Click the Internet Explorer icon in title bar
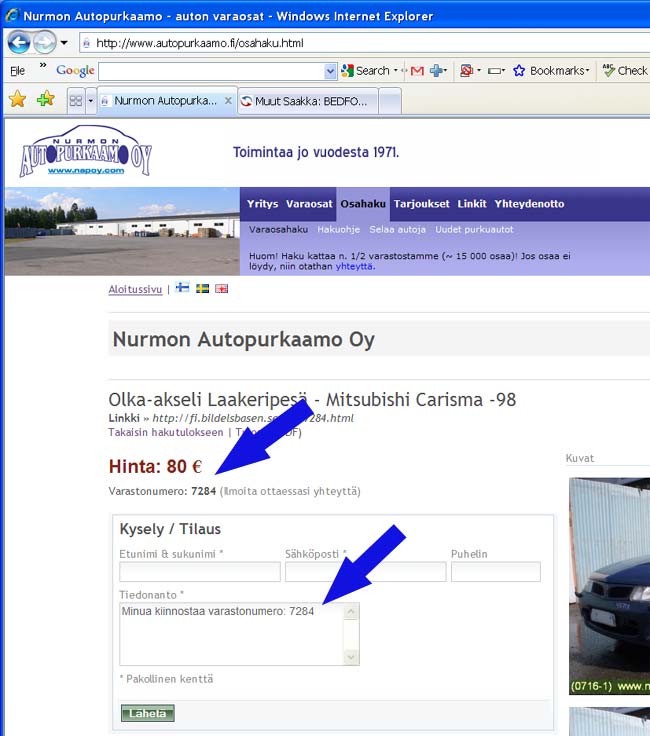The image size is (650, 736). coord(12,15)
